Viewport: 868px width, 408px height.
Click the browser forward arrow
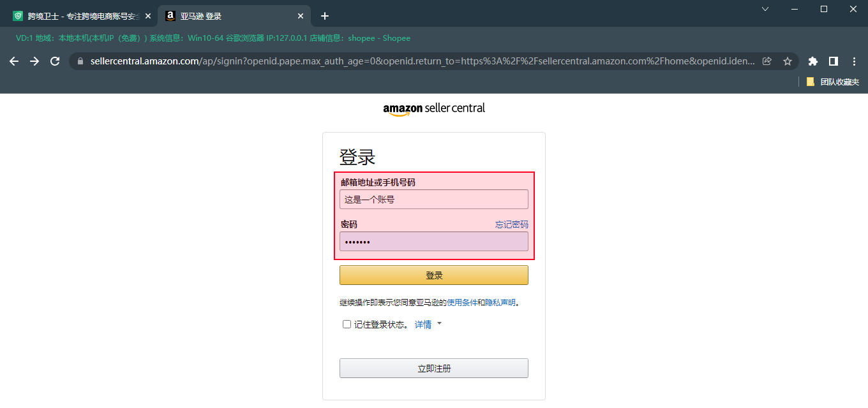[34, 61]
